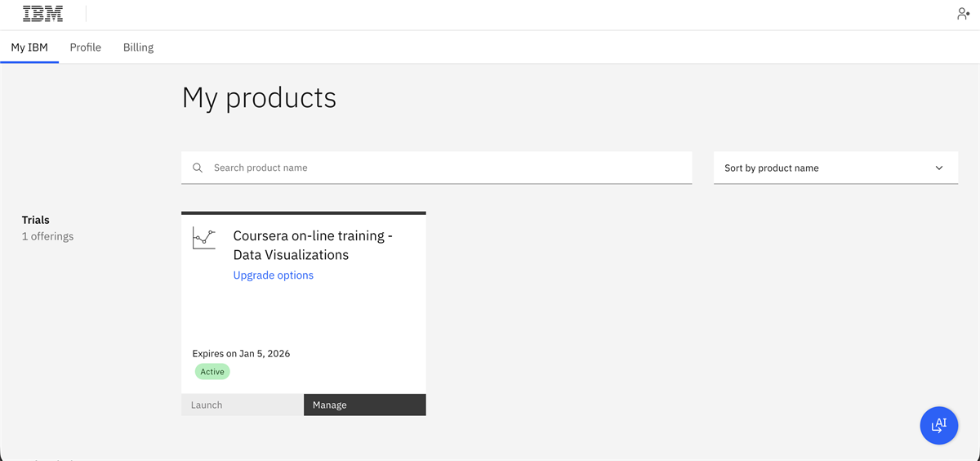980x461 pixels.
Task: Click the 1 offerings count text
Action: tap(47, 236)
